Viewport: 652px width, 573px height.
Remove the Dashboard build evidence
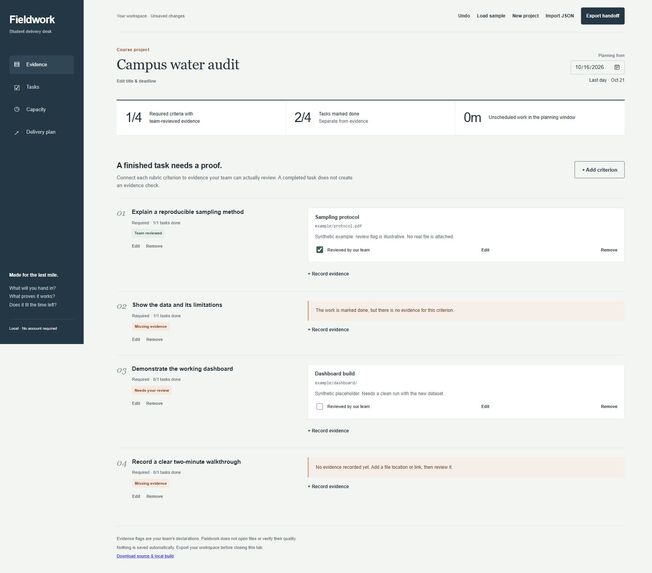coord(609,406)
